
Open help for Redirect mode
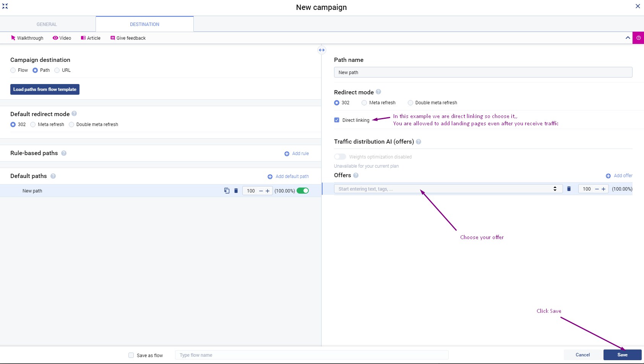378,92
